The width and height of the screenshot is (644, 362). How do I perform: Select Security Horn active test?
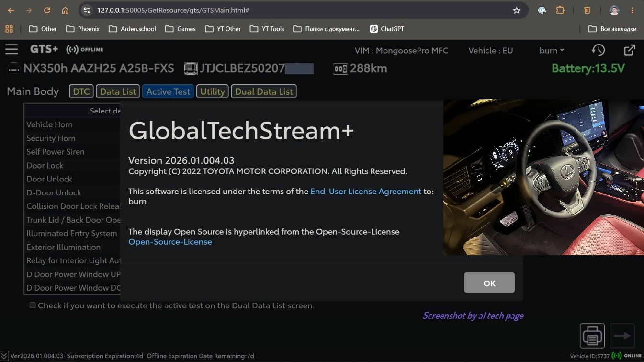click(73, 138)
